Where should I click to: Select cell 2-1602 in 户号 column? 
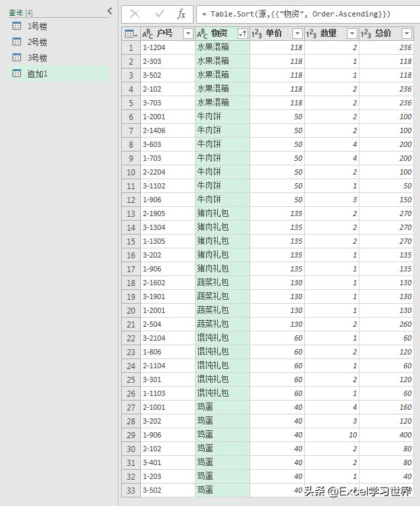(x=168, y=283)
